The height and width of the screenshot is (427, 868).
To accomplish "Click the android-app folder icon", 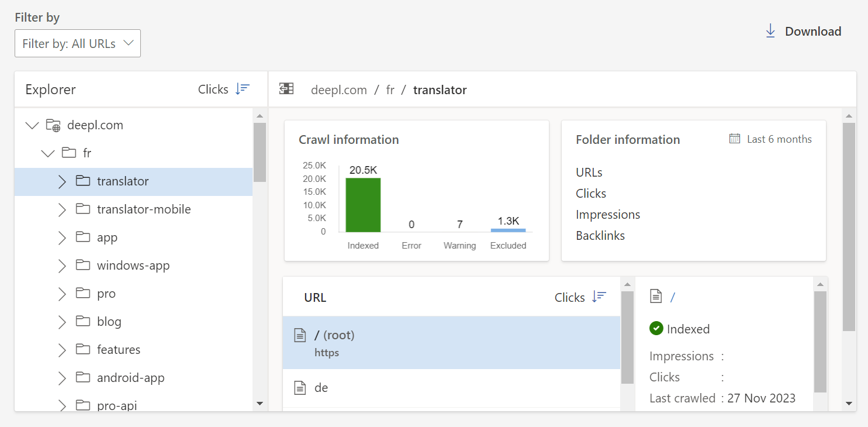I will pyautogui.click(x=83, y=377).
